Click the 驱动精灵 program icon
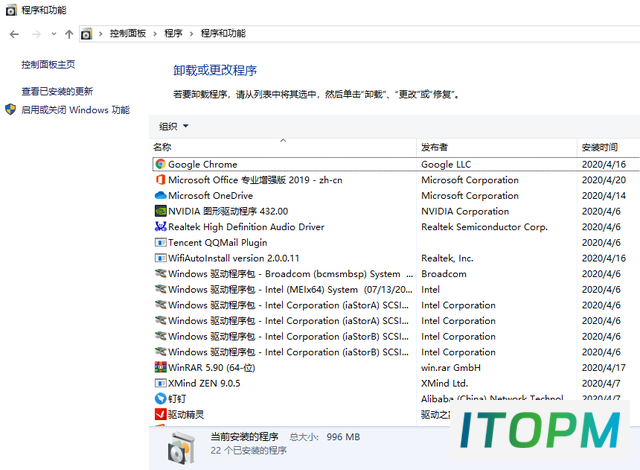This screenshot has width=640, height=470. click(x=160, y=414)
